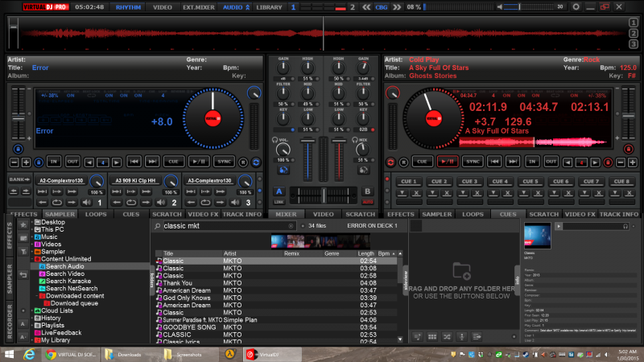Screen dimensions: 644x362
Task: Click the shuffle icon in sideview toolbar
Action: [x=447, y=337]
